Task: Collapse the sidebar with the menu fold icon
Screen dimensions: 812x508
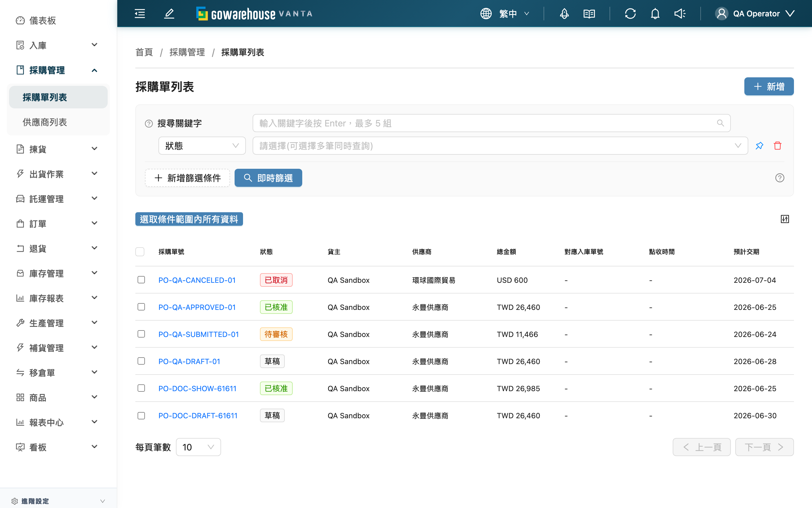Action: point(140,14)
